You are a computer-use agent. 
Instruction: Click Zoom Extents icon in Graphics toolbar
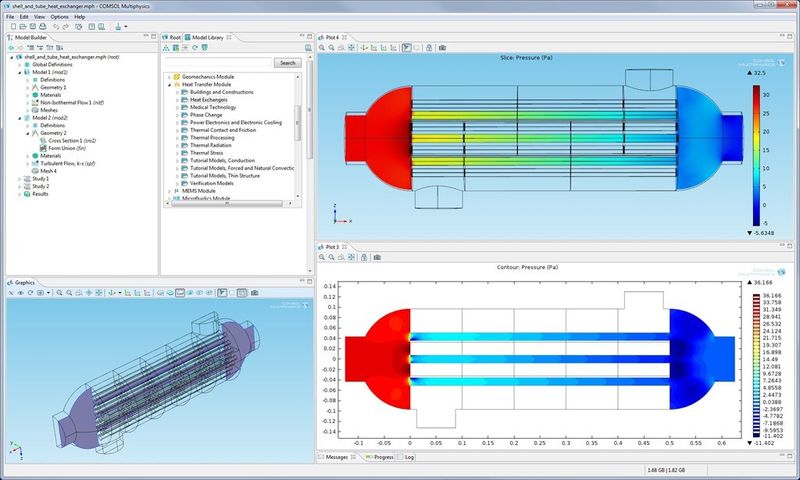tap(99, 293)
